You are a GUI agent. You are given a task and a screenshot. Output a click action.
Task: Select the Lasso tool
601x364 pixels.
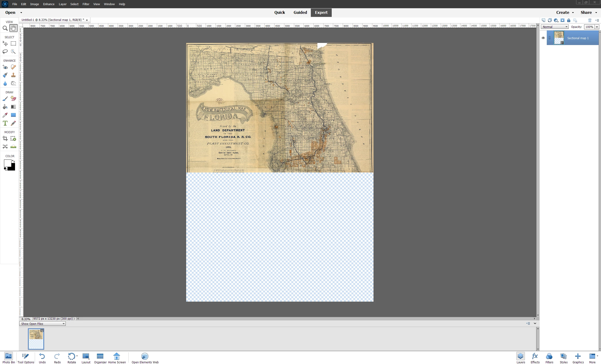click(x=5, y=52)
